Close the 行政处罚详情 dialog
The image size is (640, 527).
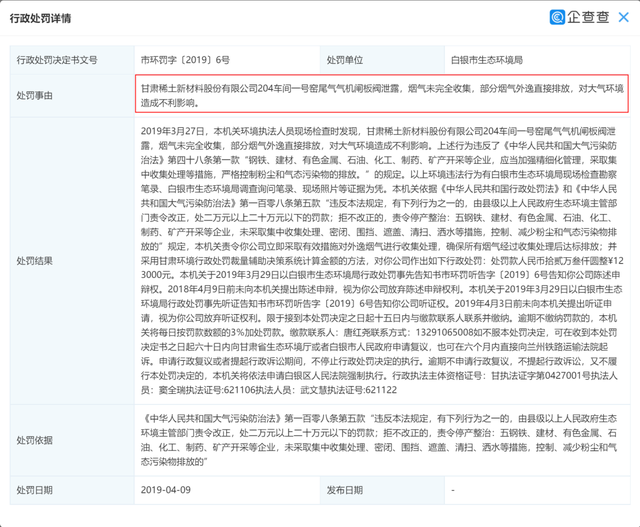coord(621,16)
